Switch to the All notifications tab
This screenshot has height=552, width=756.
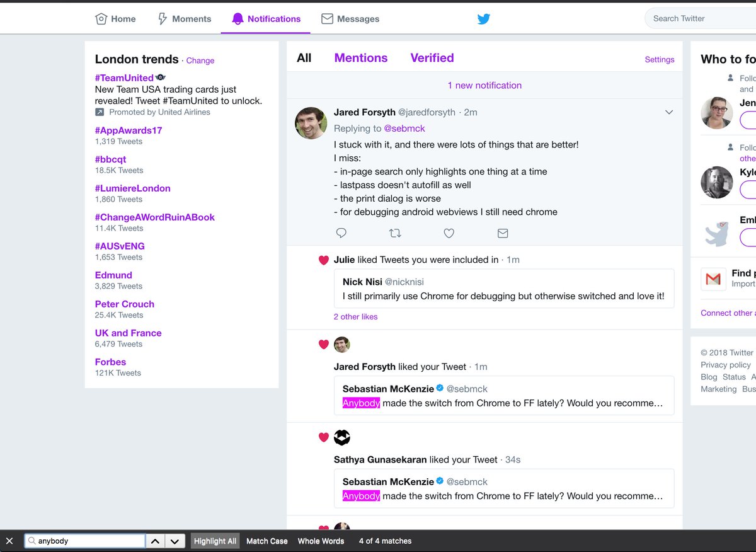[304, 58]
